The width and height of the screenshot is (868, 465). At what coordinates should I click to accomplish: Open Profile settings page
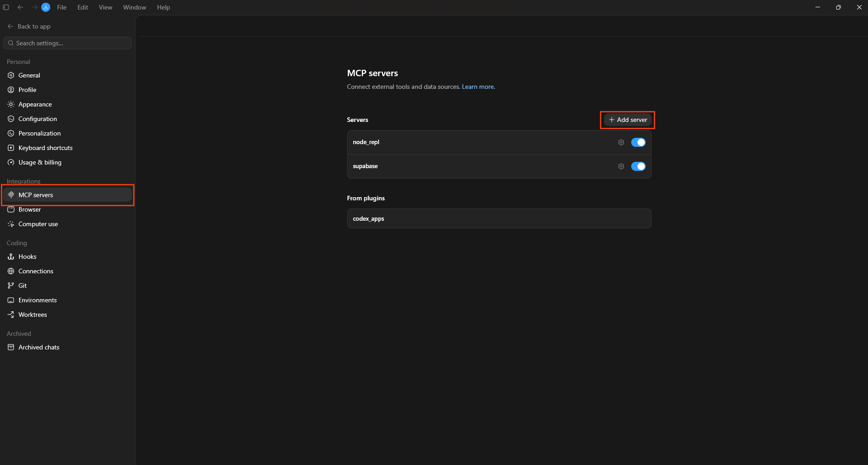[67, 90]
